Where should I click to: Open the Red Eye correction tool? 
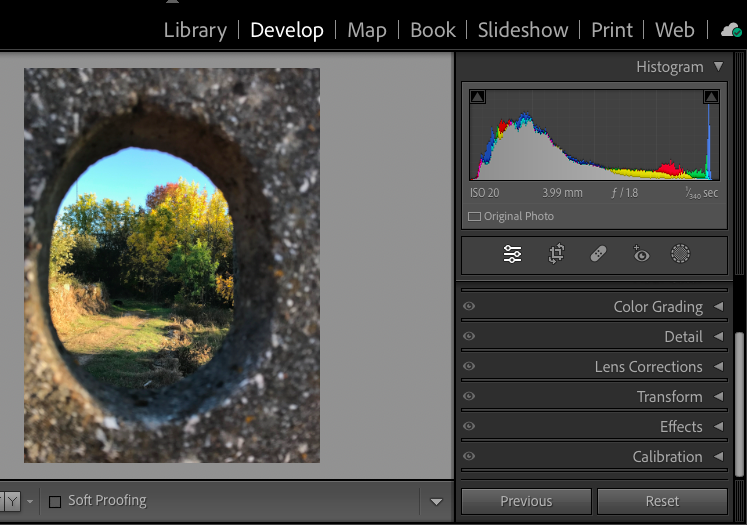pos(641,255)
